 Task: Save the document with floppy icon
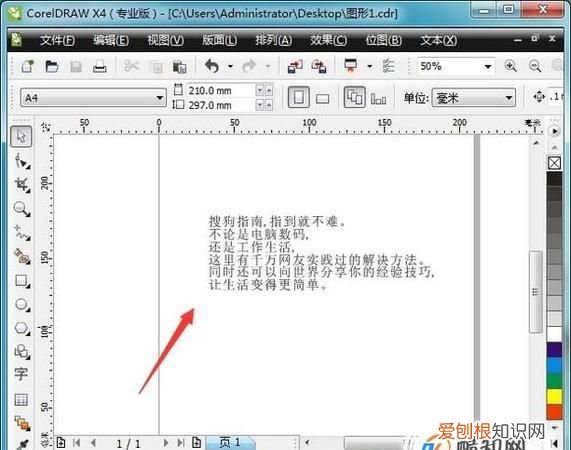(76, 67)
